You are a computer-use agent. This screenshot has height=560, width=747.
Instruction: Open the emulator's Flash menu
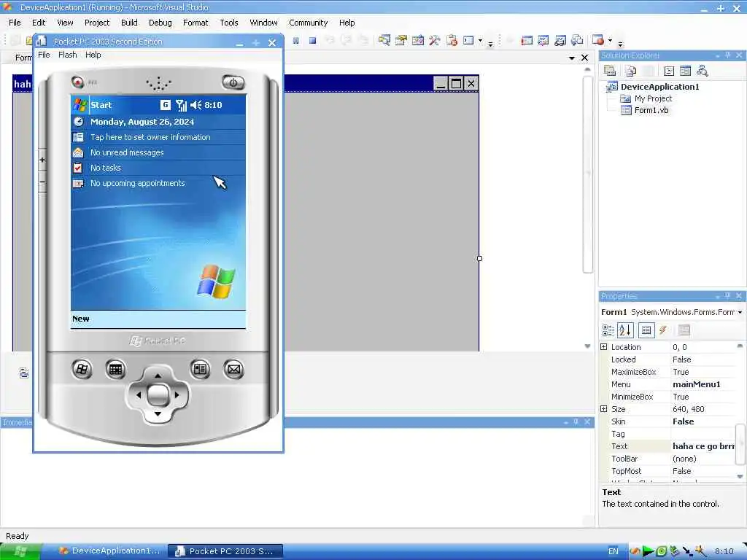click(x=68, y=55)
